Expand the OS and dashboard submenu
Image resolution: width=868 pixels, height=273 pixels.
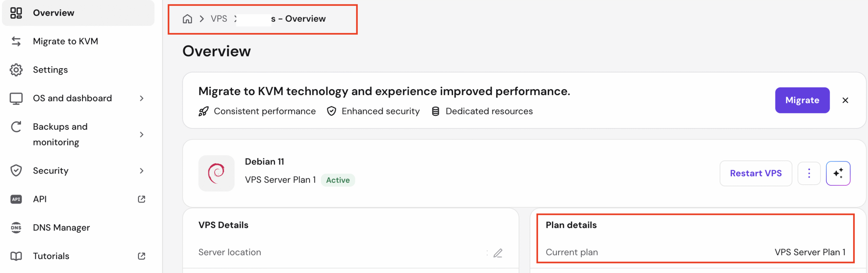tap(141, 98)
